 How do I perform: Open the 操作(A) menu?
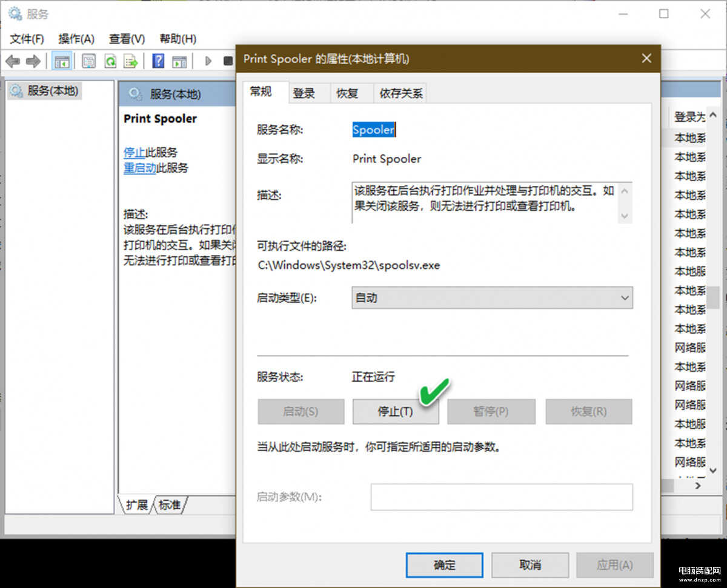(x=76, y=39)
